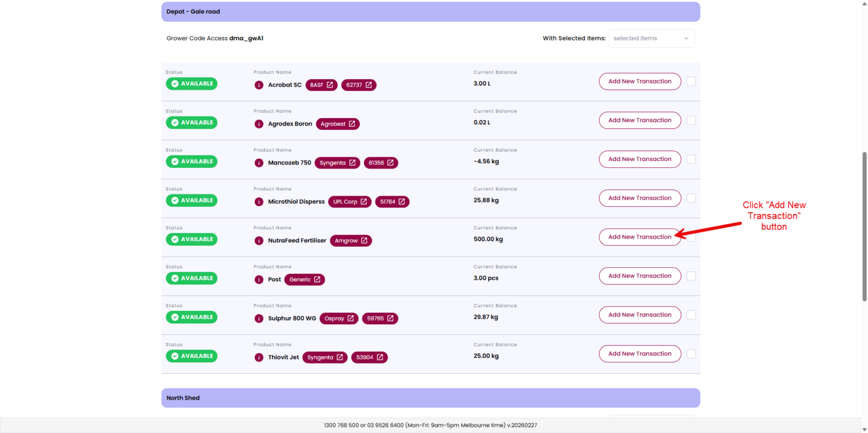The height and width of the screenshot is (433, 868).
Task: Open the With Selected Items dropdown
Action: [651, 38]
